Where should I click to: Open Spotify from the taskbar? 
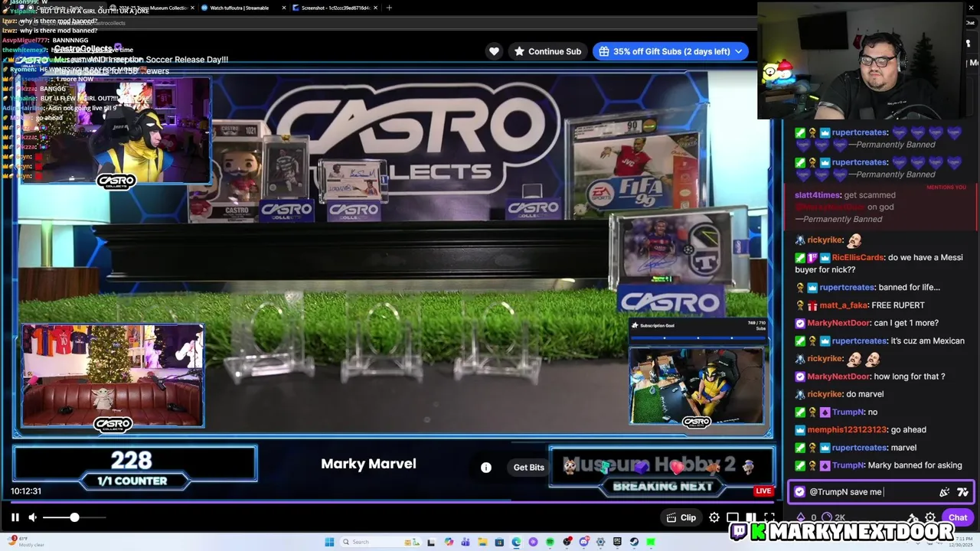point(550,542)
